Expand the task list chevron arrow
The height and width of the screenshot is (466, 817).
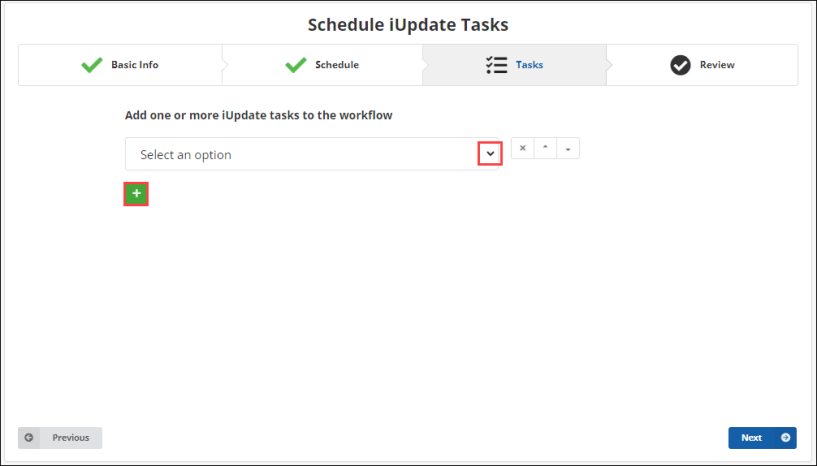pos(490,154)
